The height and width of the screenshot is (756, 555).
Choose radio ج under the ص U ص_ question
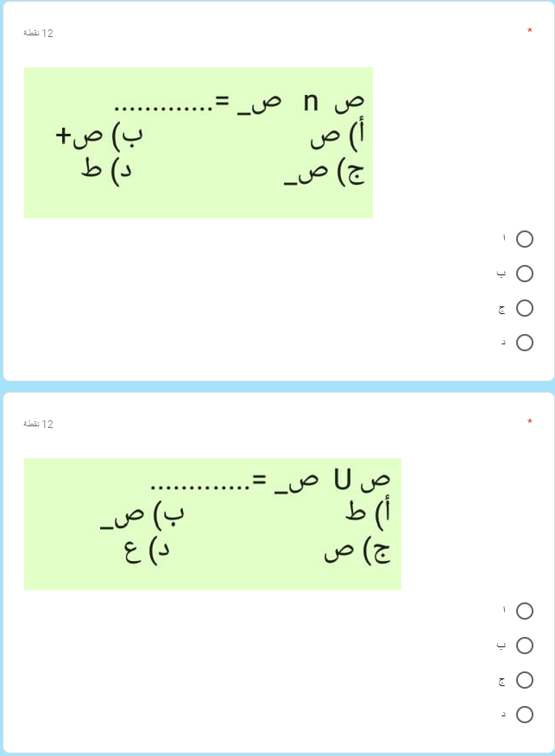tap(525, 680)
